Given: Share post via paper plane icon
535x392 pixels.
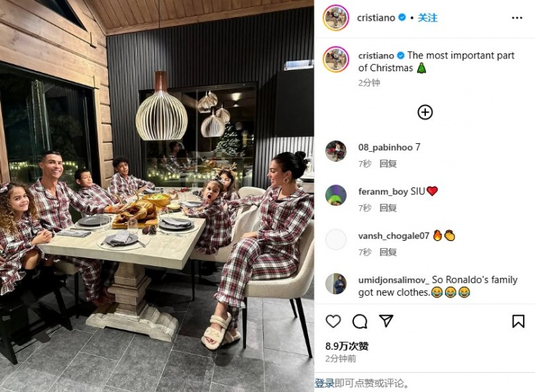Looking at the screenshot, I should pos(386,321).
